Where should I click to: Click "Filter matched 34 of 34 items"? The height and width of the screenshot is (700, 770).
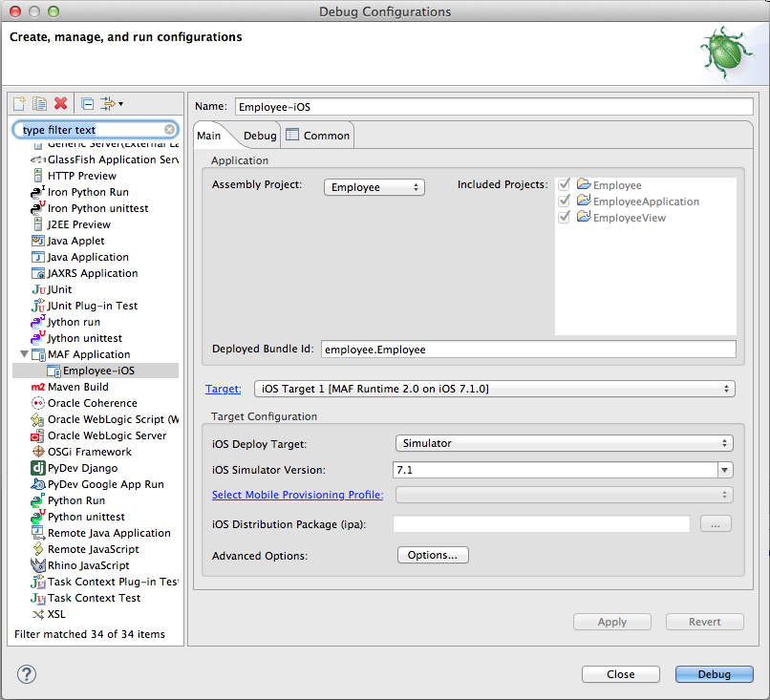click(90, 634)
